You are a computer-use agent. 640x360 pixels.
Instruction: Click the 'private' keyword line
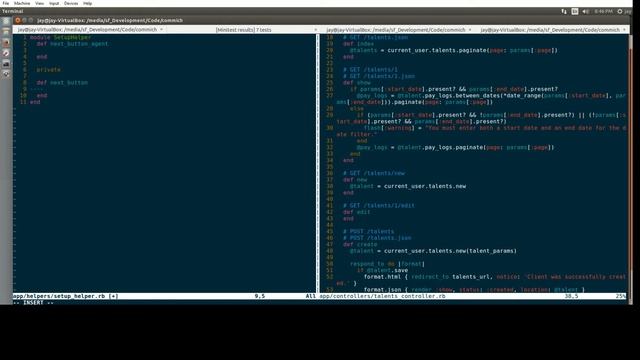(x=48, y=70)
